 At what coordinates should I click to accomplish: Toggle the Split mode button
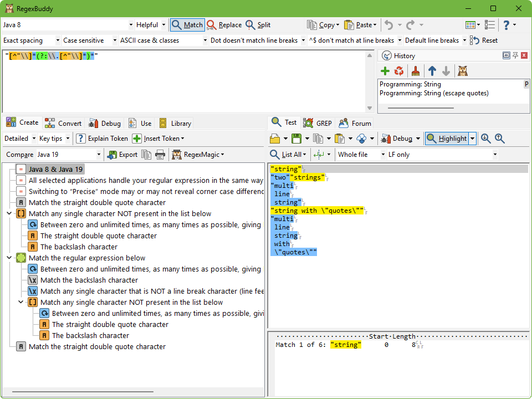coord(258,25)
